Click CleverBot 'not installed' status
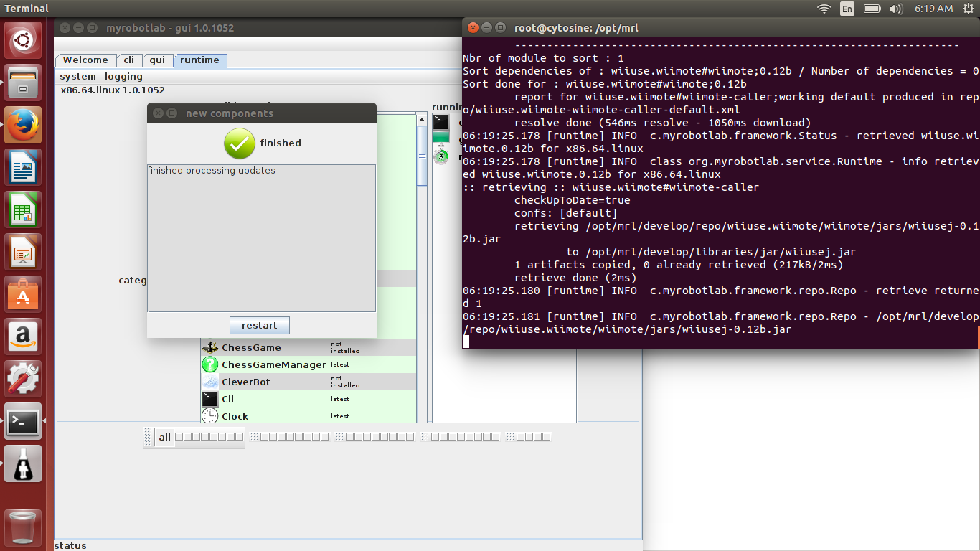This screenshot has height=551, width=980. (x=345, y=382)
